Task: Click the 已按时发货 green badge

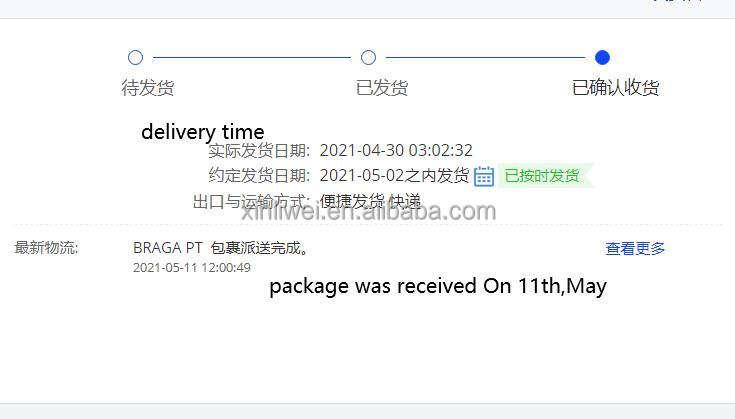Action: 545,176
